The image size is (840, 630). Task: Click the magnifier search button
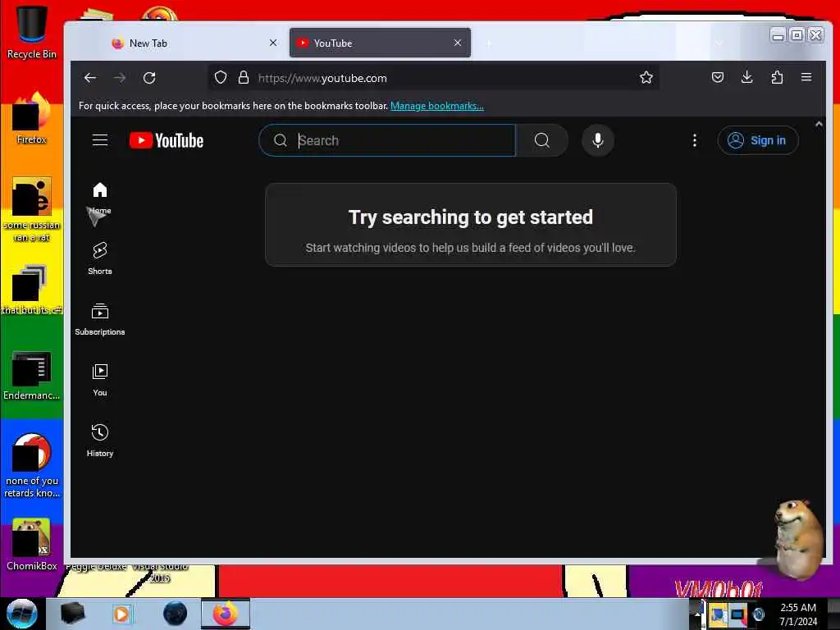point(541,140)
